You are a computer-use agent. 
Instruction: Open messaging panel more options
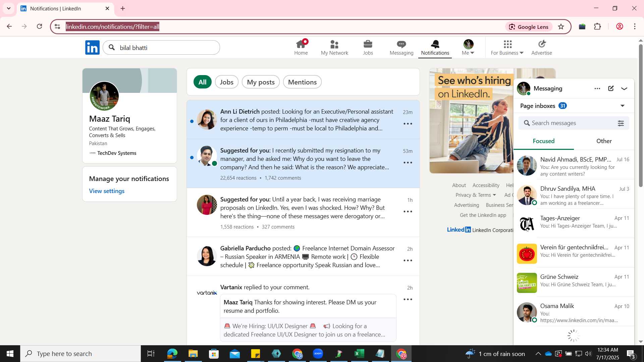pos(597,88)
